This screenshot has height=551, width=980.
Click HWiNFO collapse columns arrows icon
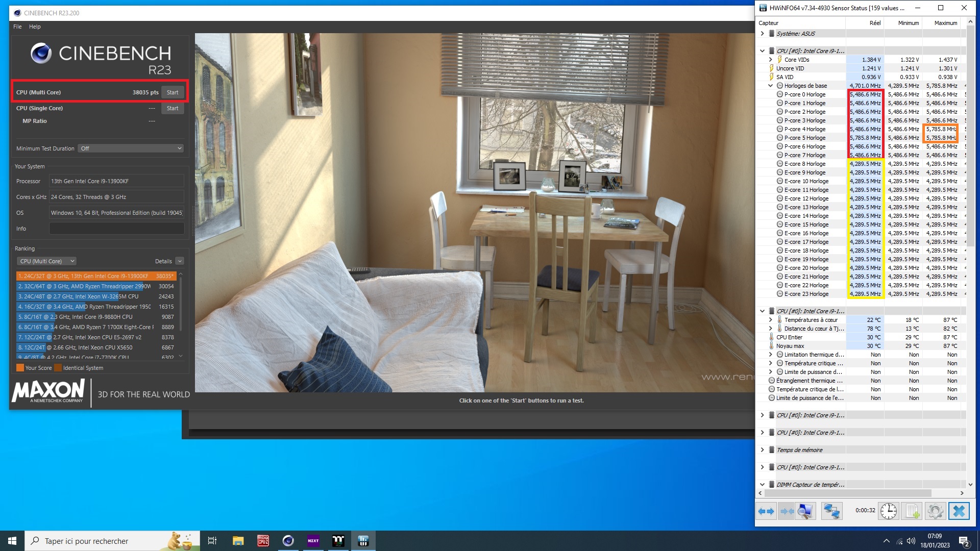[787, 511]
